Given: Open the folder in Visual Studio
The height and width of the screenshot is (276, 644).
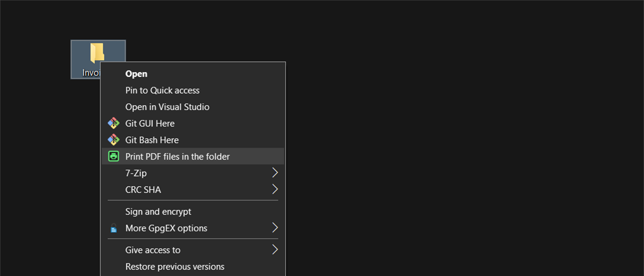Looking at the screenshot, I should pyautogui.click(x=168, y=107).
